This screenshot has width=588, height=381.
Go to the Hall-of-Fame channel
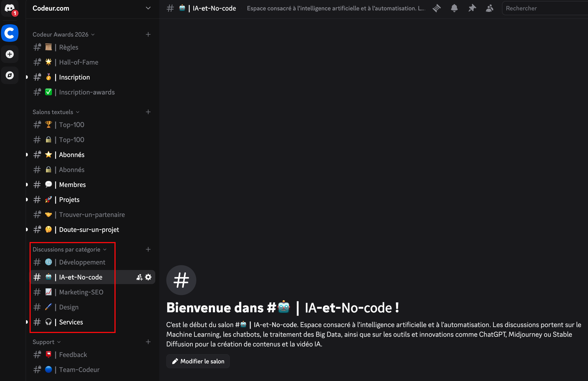79,62
